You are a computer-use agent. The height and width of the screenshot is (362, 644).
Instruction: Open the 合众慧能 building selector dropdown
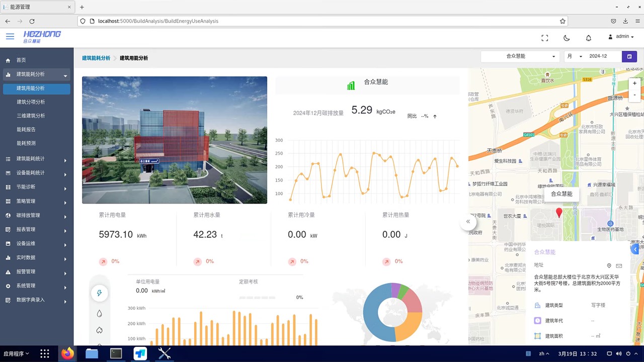click(x=520, y=56)
